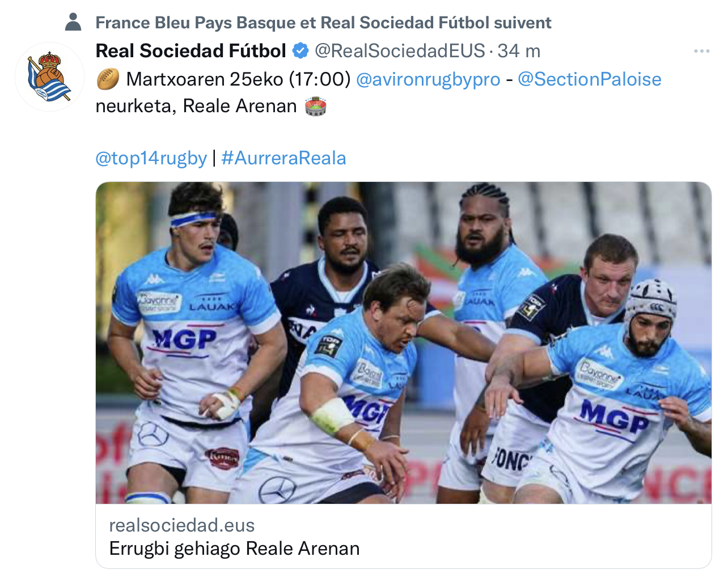The height and width of the screenshot is (582, 728).
Task: Open the tweet via its 34 m timestamp
Action: point(519,51)
